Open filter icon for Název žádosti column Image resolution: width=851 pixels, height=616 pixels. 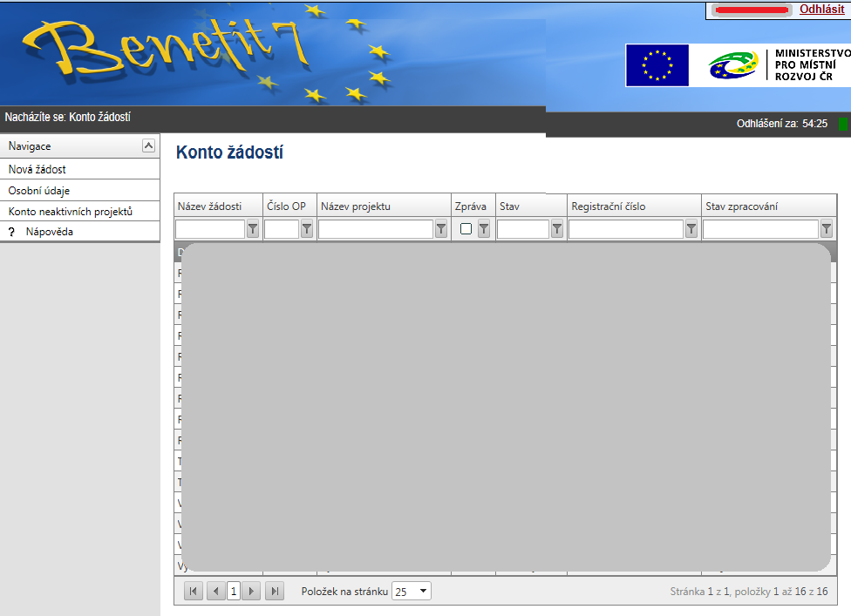pos(253,229)
